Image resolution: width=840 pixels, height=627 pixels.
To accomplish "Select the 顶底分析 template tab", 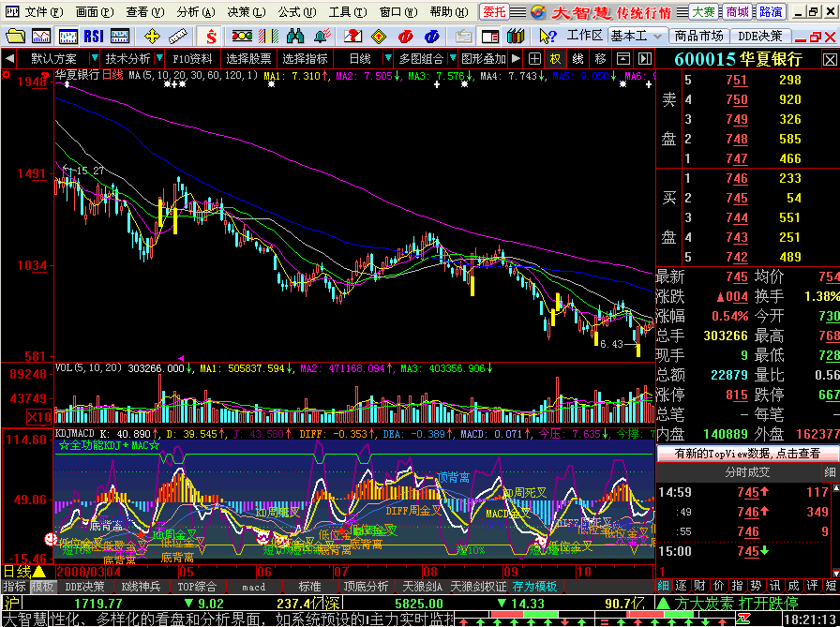I will (367, 587).
